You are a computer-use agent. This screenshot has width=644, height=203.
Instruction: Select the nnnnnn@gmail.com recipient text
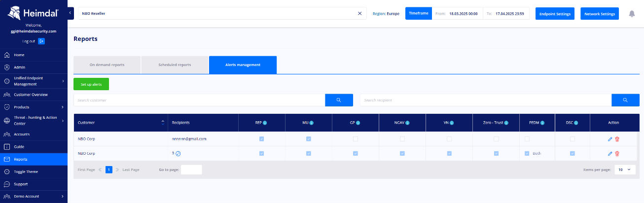click(x=189, y=139)
